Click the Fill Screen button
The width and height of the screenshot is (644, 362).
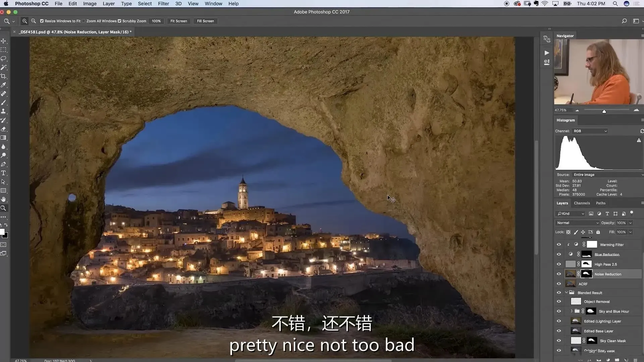click(205, 21)
